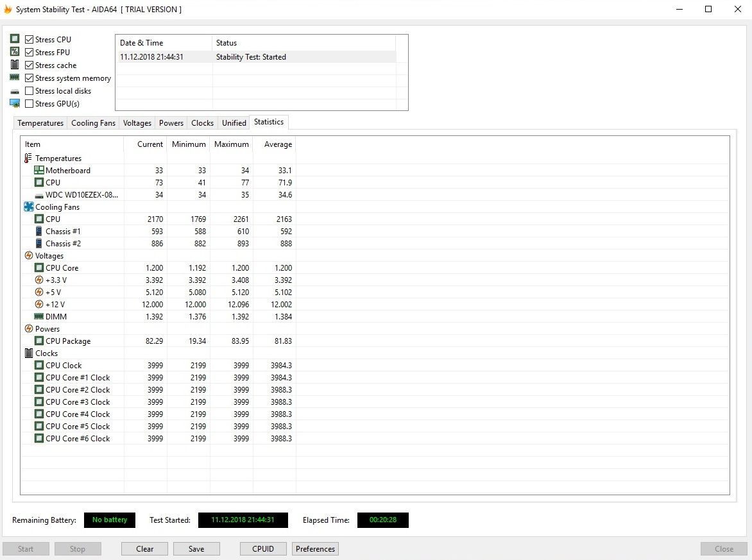Open the Clocks tab
752x560 pixels.
click(x=202, y=123)
